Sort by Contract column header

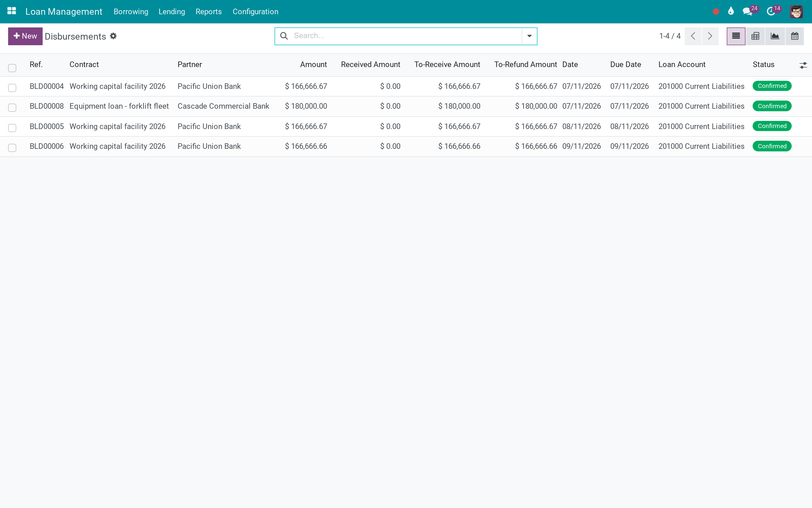(x=84, y=65)
